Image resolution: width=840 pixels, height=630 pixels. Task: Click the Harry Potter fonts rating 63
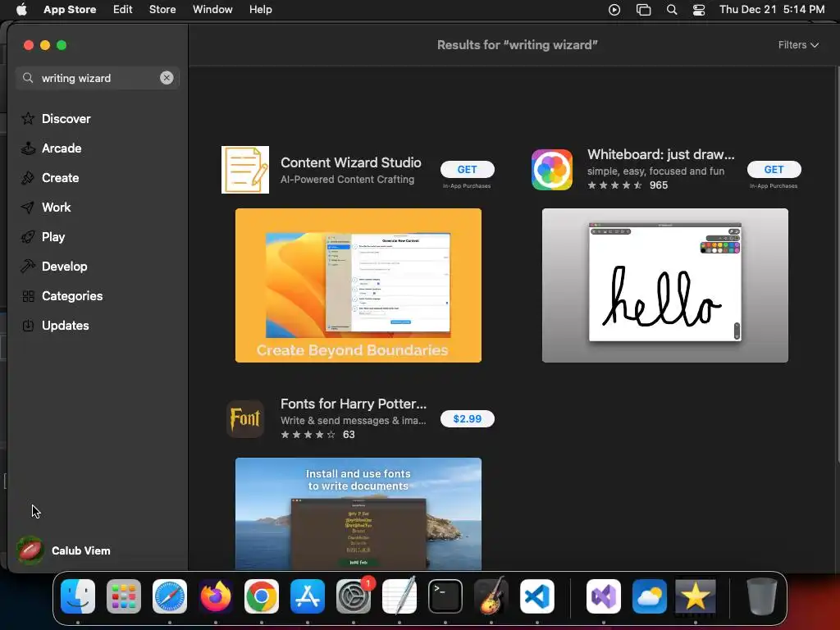pos(317,435)
